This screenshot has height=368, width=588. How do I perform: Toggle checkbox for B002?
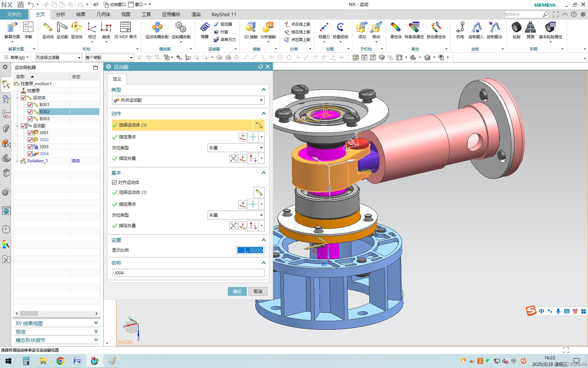click(x=30, y=112)
